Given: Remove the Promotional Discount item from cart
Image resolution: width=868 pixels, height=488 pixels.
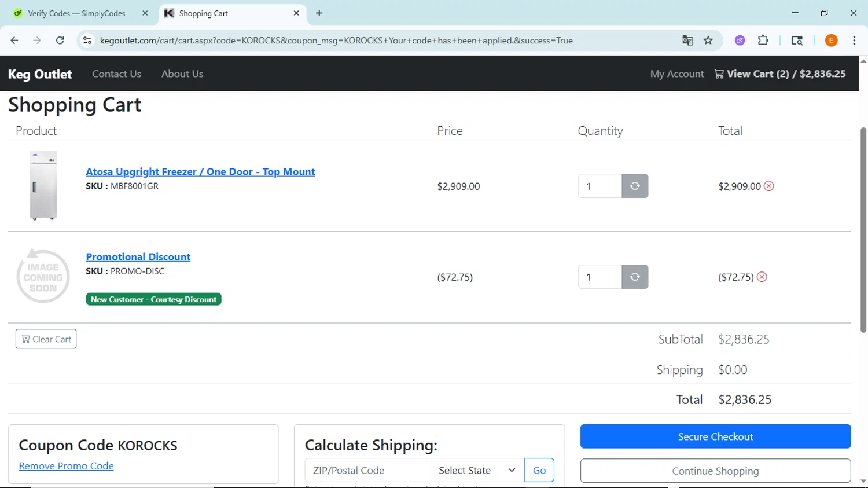Looking at the screenshot, I should (762, 277).
